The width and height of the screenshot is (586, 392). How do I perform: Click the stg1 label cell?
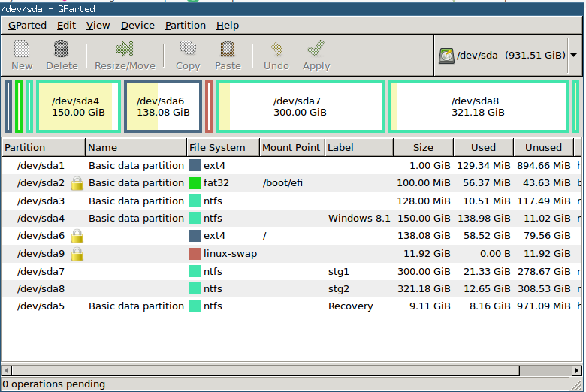339,272
